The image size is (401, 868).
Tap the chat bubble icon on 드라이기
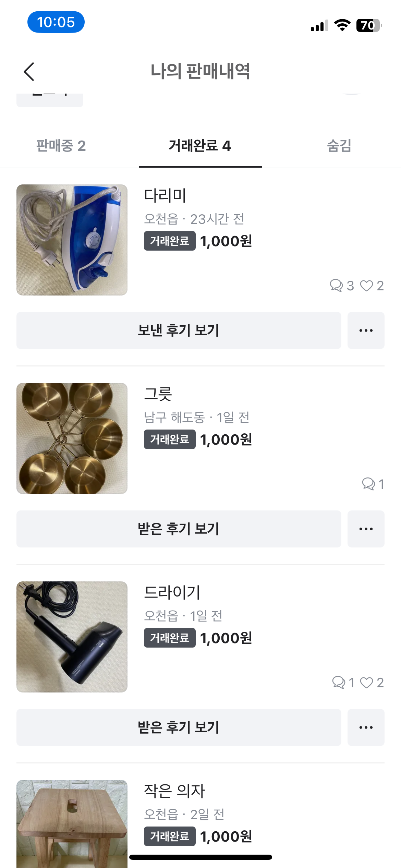tap(338, 683)
